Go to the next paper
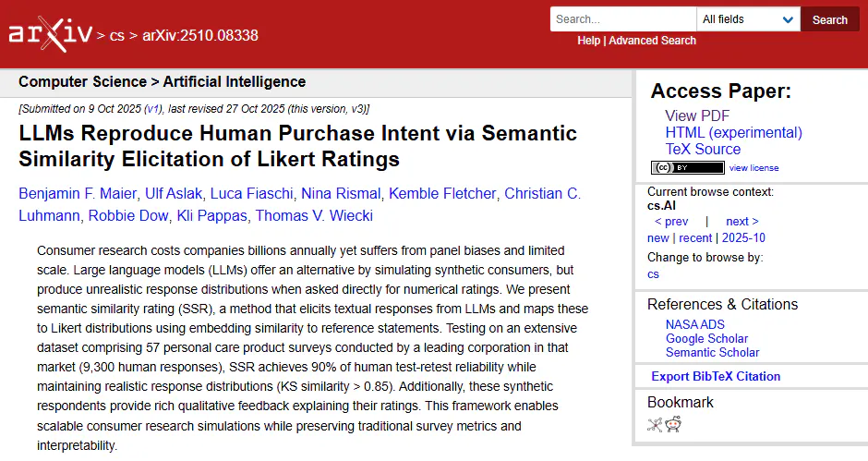The width and height of the screenshot is (868, 461). coord(741,222)
